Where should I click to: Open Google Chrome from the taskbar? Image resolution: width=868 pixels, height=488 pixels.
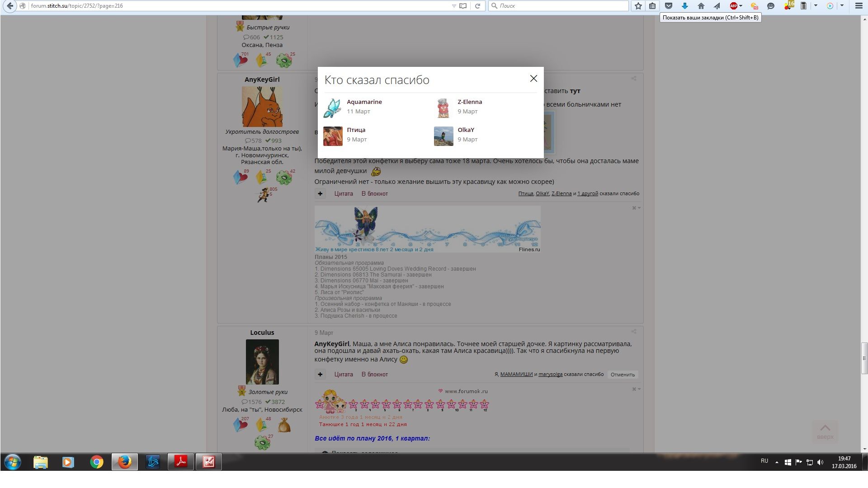[x=96, y=462]
